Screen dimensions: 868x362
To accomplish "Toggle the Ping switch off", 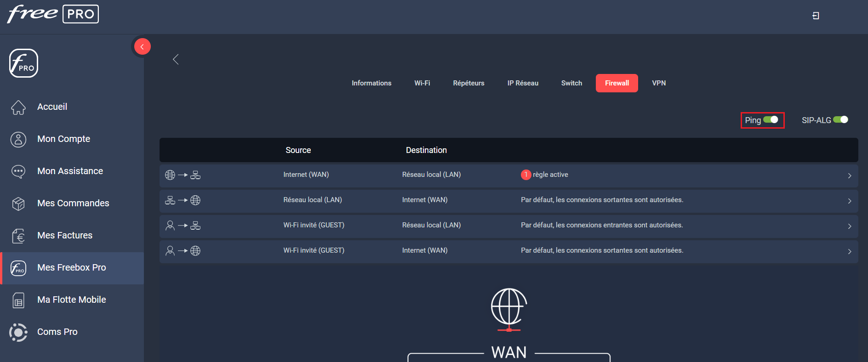I will tap(771, 120).
